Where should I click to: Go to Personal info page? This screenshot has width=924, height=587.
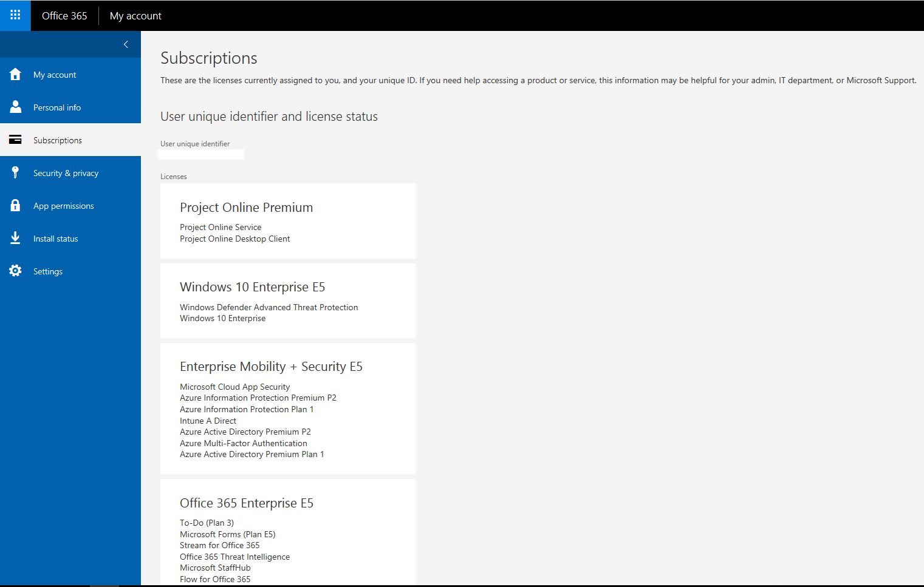tap(70, 107)
